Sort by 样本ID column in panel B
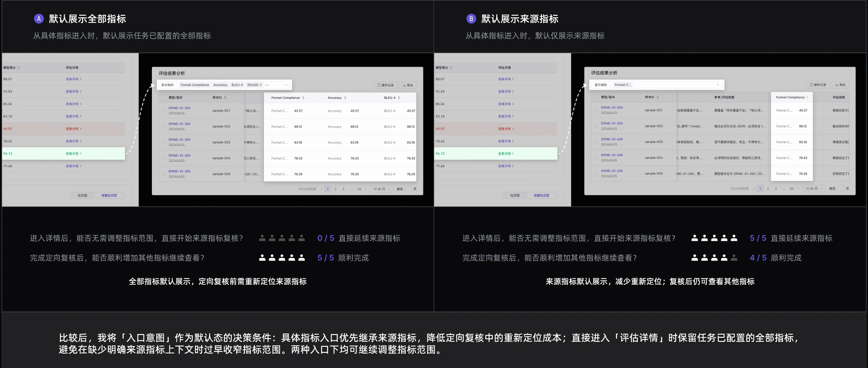This screenshot has width=868, height=368. 658,97
